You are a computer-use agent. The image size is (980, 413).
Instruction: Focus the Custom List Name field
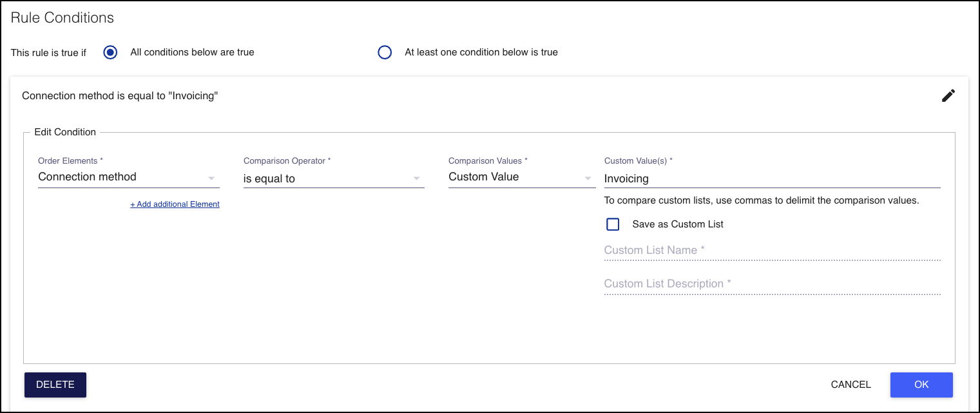(771, 251)
